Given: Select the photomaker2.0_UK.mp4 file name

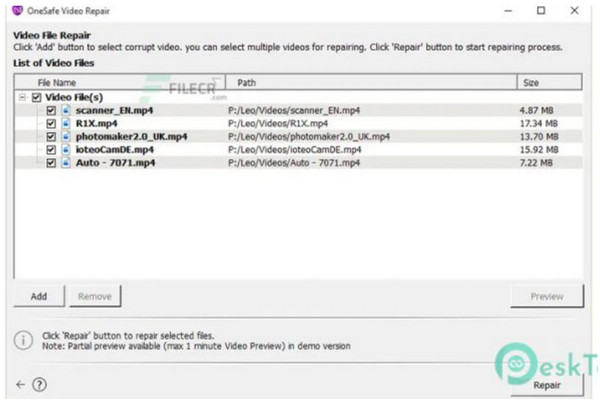Looking at the screenshot, I should 132,137.
